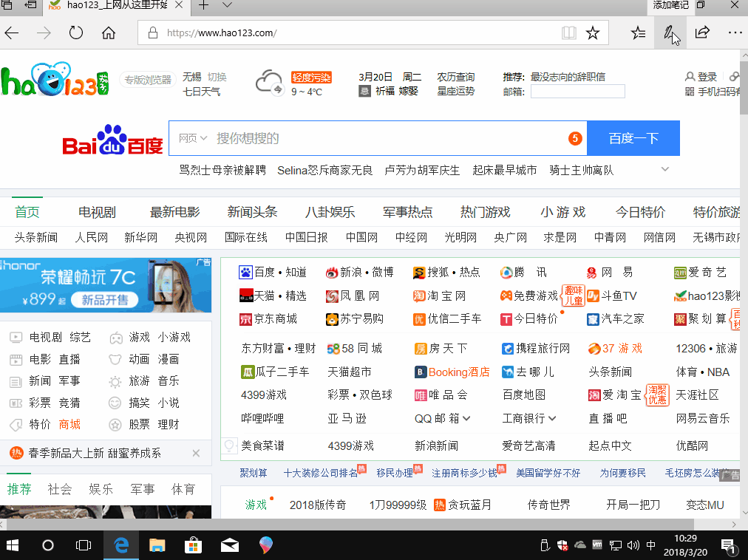Open Cortana search circle on taskbar

pyautogui.click(x=48, y=545)
